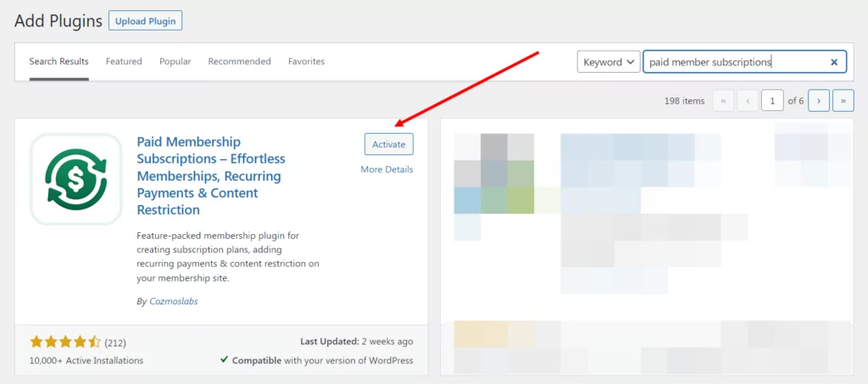Click the '(212)' rating count
This screenshot has height=384, width=868.
[115, 342]
